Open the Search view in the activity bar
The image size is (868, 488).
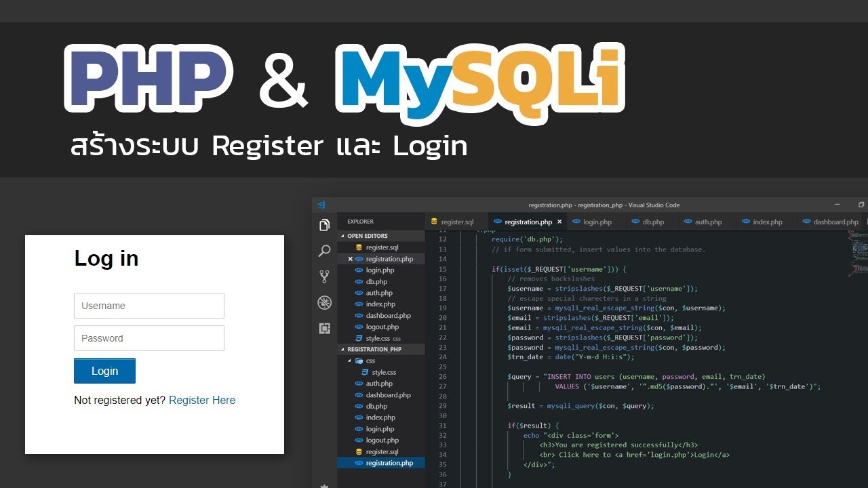(324, 251)
